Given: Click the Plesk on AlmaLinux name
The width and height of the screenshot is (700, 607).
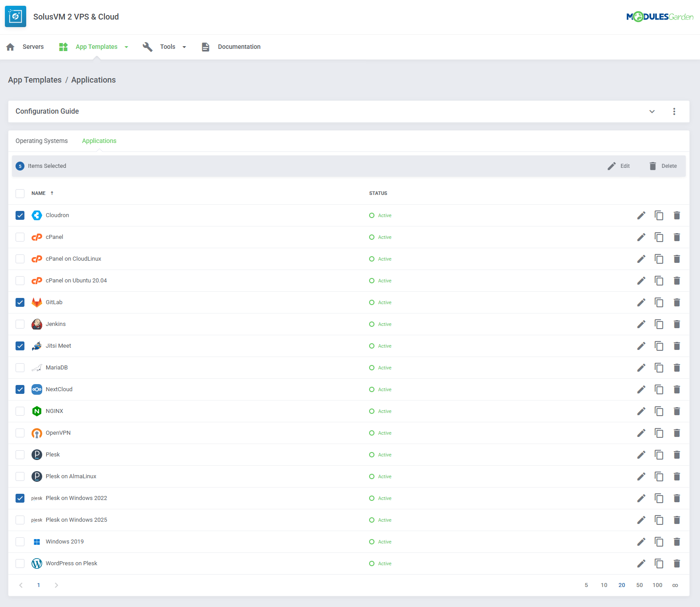Looking at the screenshot, I should pos(71,476).
